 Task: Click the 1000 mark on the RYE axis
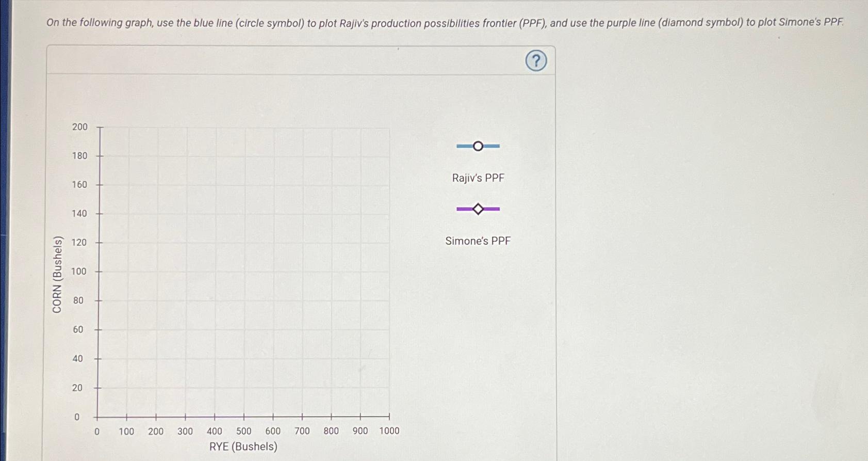click(x=389, y=431)
